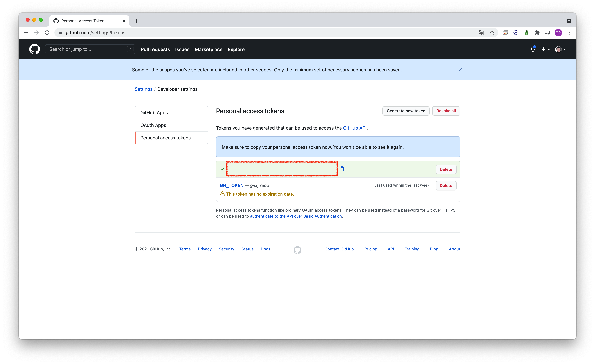
Task: Open the notifications bell
Action: pyautogui.click(x=533, y=49)
